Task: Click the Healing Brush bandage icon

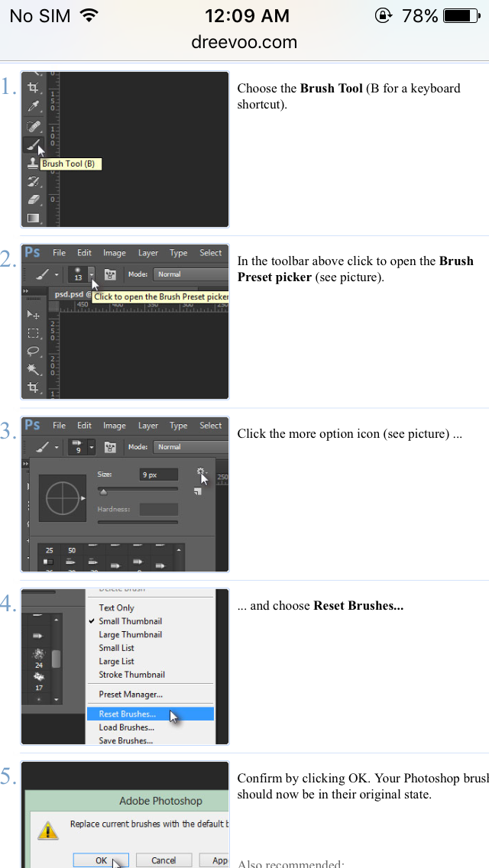Action: (33, 125)
